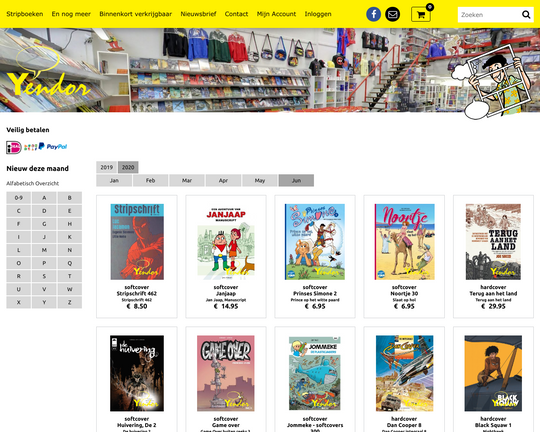540x432 pixels.
Task: Select the Jun month tab
Action: [296, 181]
